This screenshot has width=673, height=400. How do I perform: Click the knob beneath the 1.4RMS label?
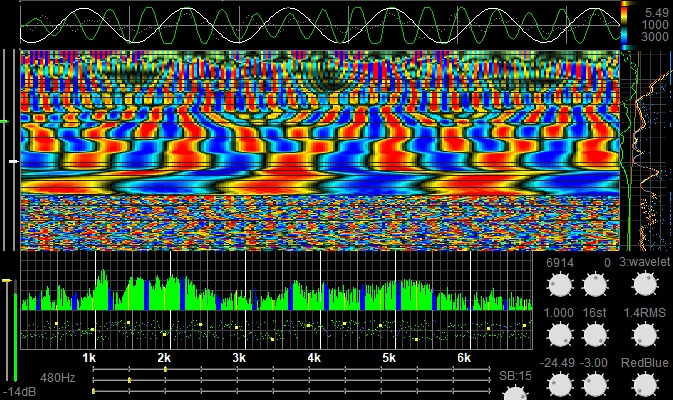pos(645,335)
